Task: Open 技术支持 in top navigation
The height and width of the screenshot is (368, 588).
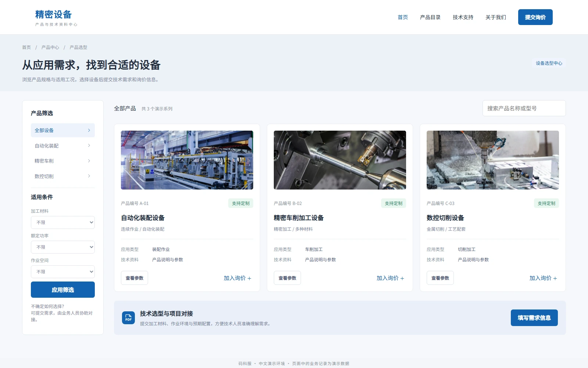Action: click(463, 17)
